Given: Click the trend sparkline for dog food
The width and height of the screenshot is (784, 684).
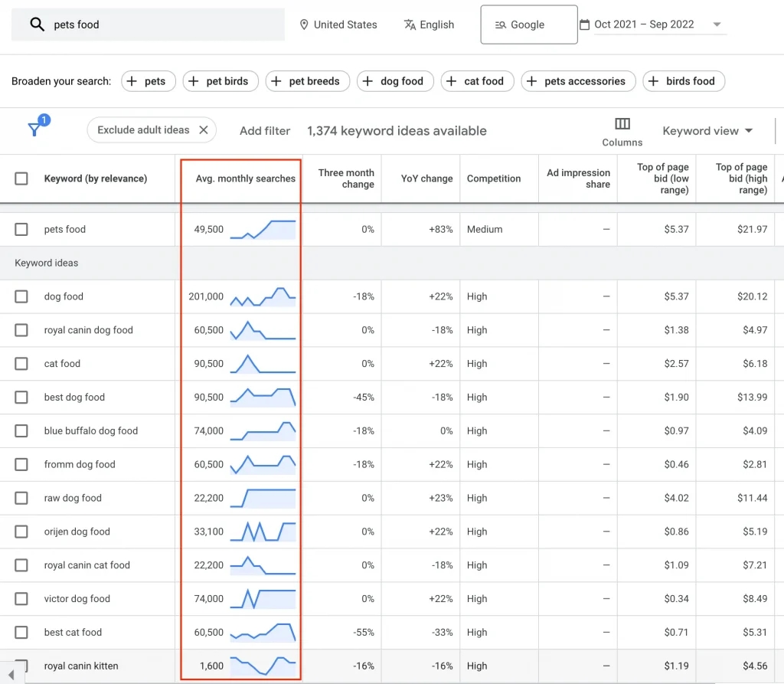Looking at the screenshot, I should (x=263, y=296).
